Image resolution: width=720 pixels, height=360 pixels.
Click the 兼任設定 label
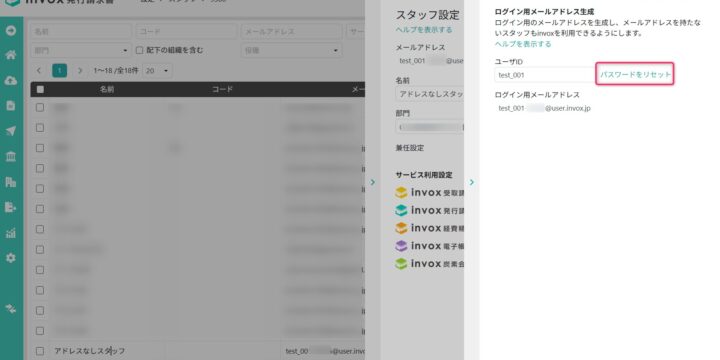pos(410,148)
